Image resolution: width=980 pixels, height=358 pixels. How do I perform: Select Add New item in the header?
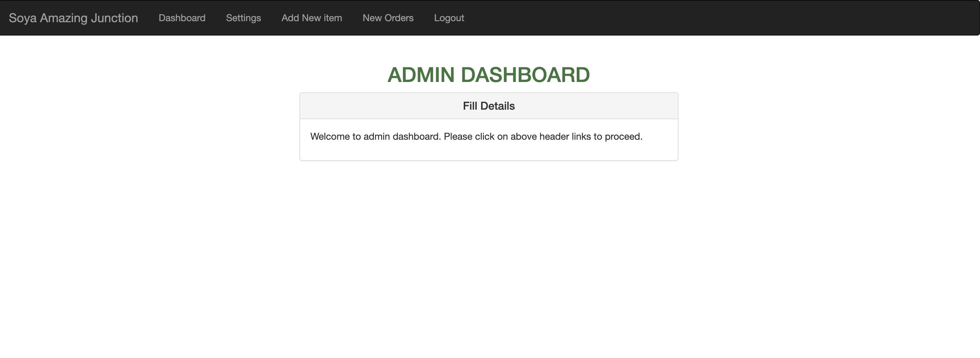tap(311, 18)
